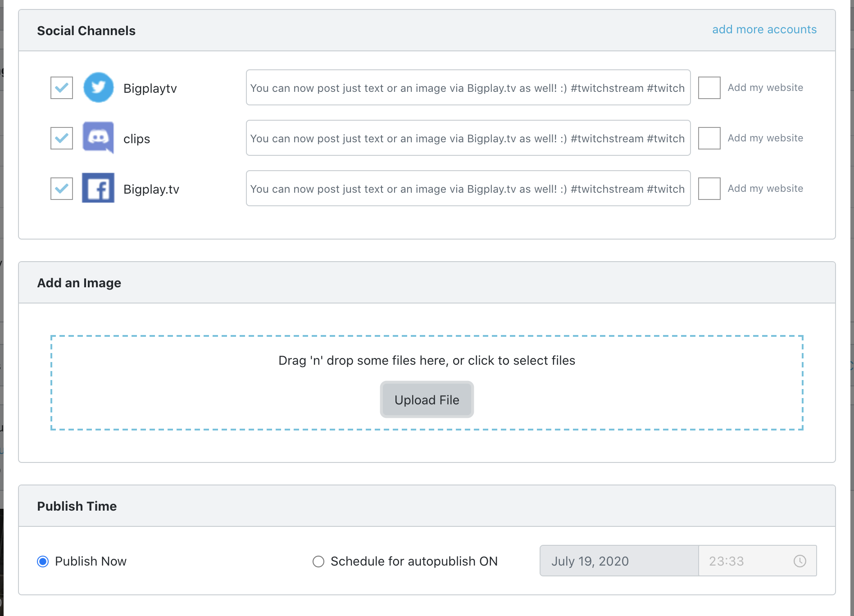
Task: Click the Twitter bird icon for Bigplaytv
Action: [x=98, y=87]
